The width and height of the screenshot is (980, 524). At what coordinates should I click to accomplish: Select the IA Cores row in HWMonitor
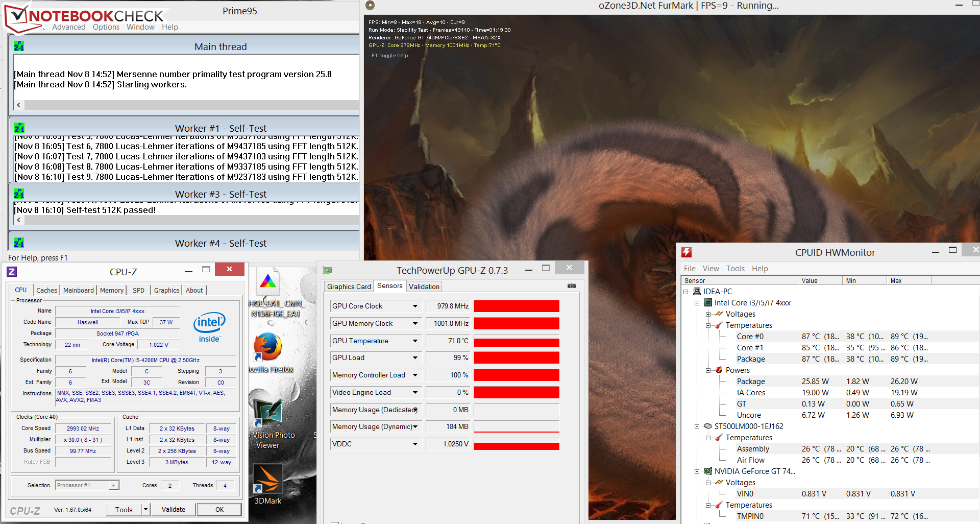tap(830, 393)
